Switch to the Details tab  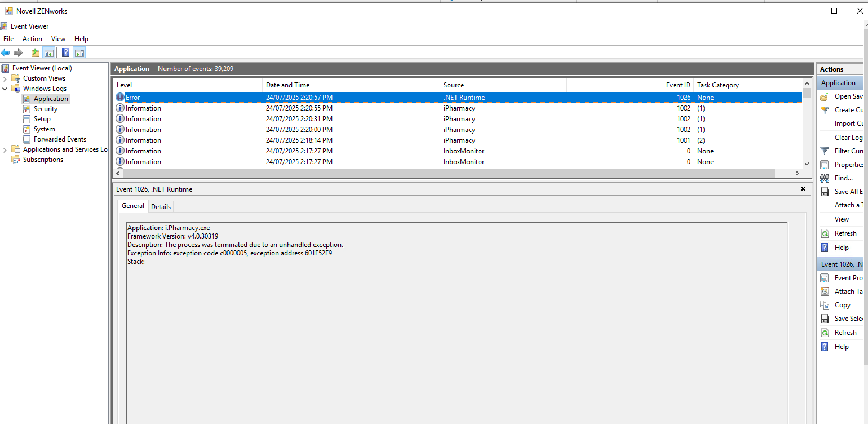tap(161, 207)
